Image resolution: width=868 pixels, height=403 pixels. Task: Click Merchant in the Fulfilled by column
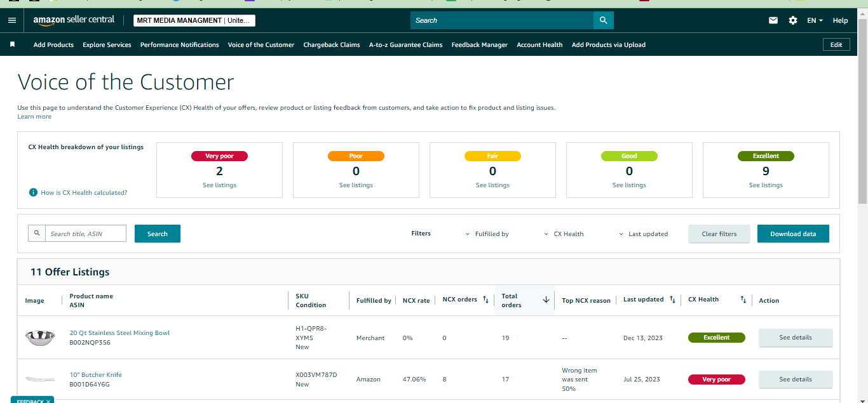(x=370, y=338)
